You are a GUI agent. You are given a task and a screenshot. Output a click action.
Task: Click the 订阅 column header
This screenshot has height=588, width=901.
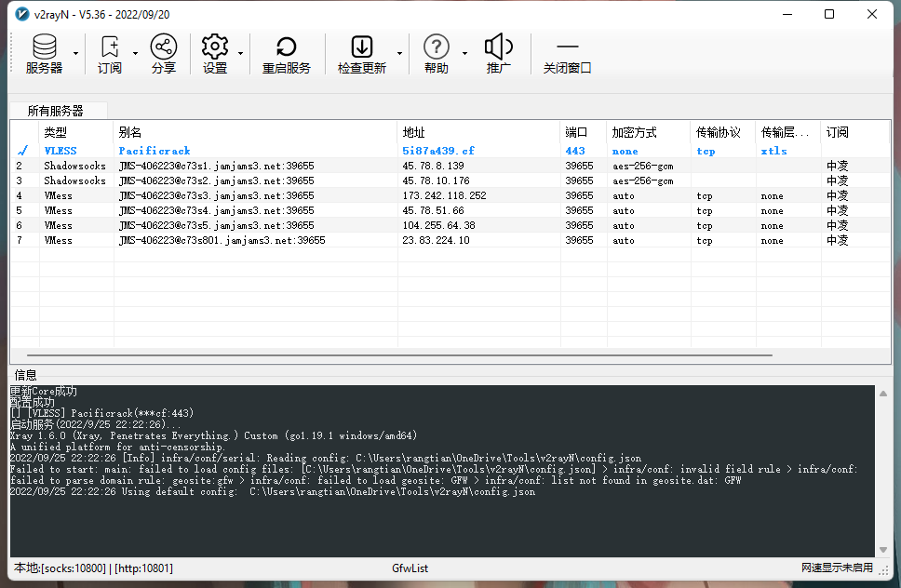coord(855,133)
